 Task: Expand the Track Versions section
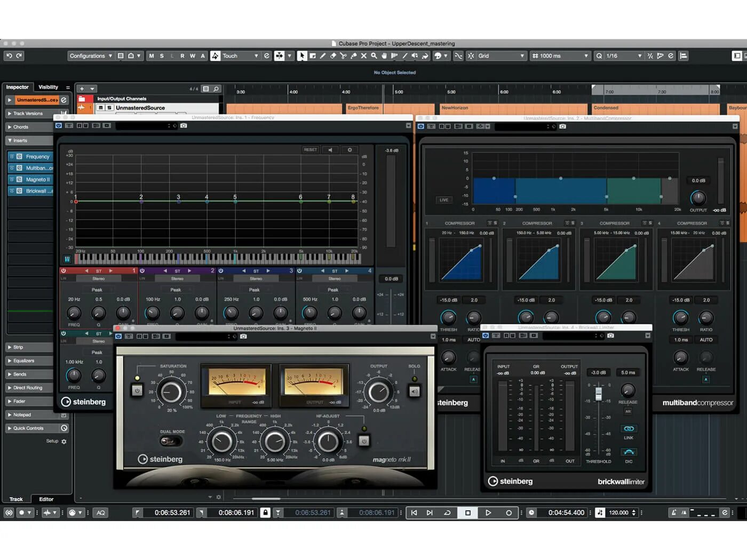pos(29,114)
